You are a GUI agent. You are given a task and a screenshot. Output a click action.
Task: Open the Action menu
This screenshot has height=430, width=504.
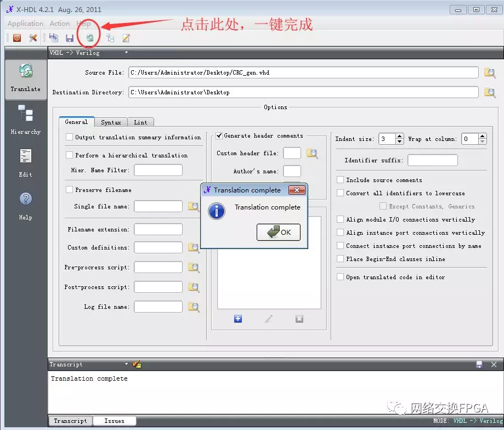click(59, 24)
